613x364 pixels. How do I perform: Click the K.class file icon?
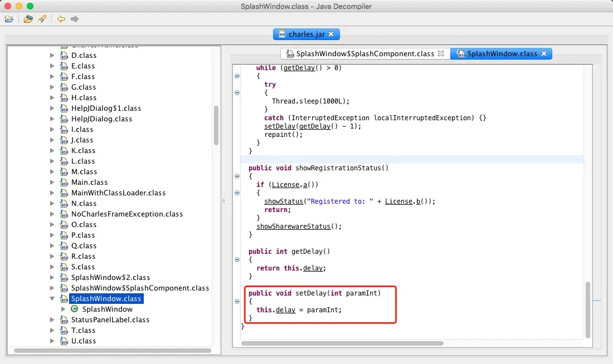pos(64,150)
